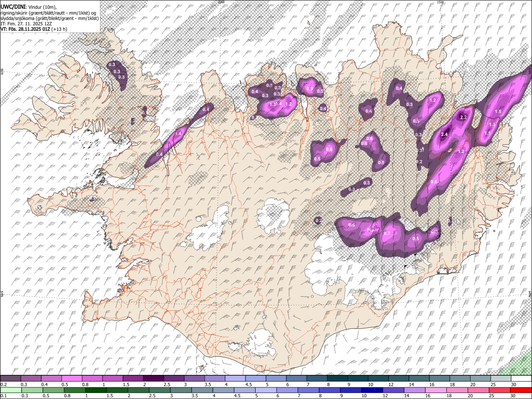
Task: Select the 25 swatch on the lower rain scale
Action: click(499, 390)
